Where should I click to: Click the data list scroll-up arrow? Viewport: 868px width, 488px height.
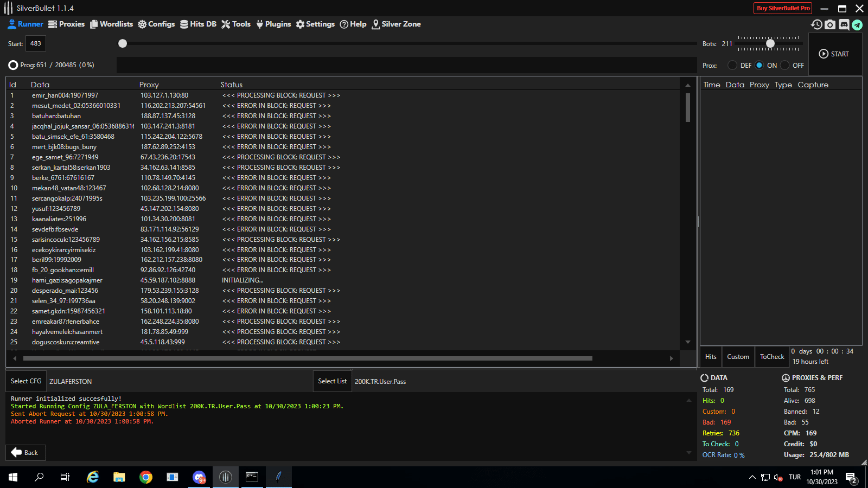click(x=688, y=85)
